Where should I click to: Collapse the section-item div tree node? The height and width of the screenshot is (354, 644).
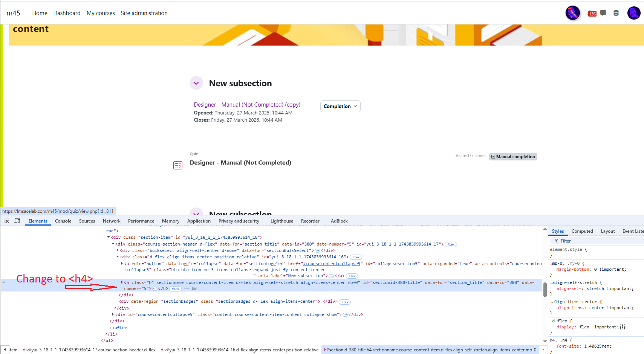click(109, 237)
